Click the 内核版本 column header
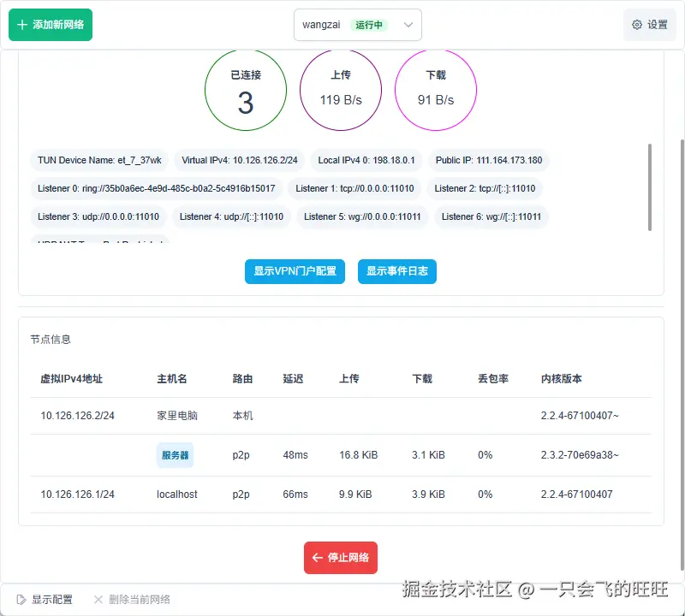Screen dimensions: 685x616 point(562,378)
